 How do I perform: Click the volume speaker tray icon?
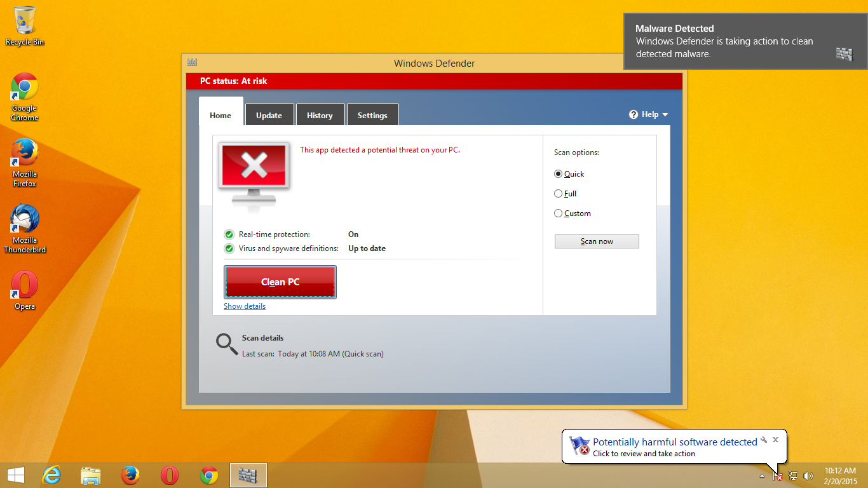pos(808,475)
